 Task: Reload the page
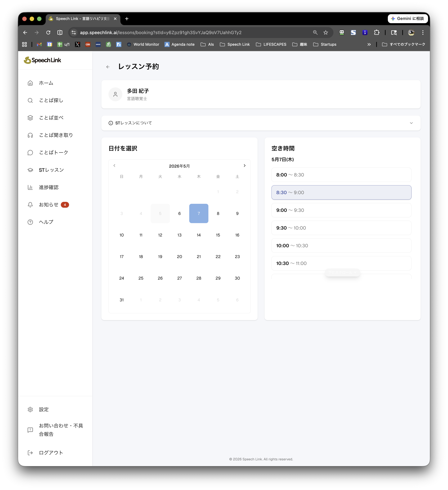point(48,33)
